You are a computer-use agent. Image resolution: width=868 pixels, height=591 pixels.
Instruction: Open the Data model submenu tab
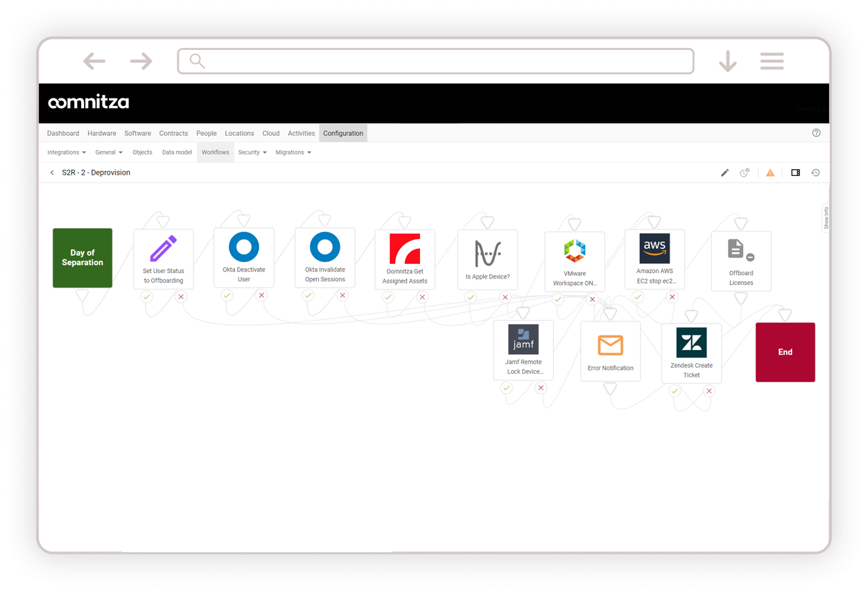pyautogui.click(x=177, y=152)
